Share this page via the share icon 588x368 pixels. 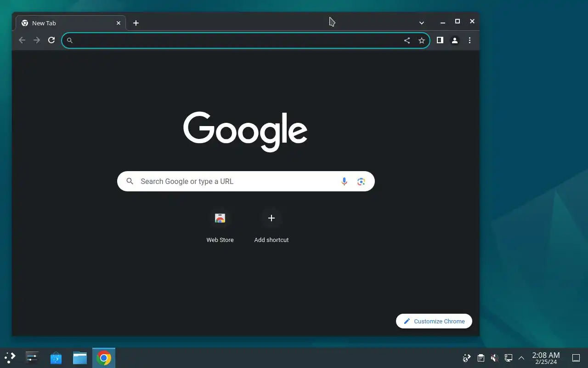pyautogui.click(x=407, y=40)
